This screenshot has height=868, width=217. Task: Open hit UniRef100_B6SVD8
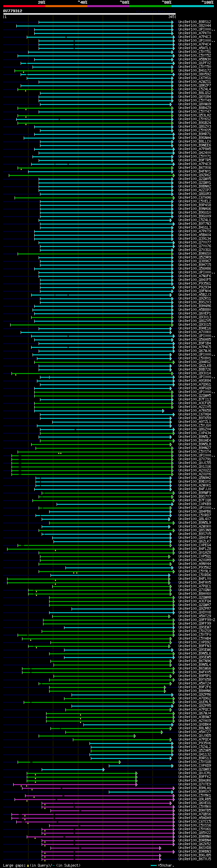coord(195,848)
